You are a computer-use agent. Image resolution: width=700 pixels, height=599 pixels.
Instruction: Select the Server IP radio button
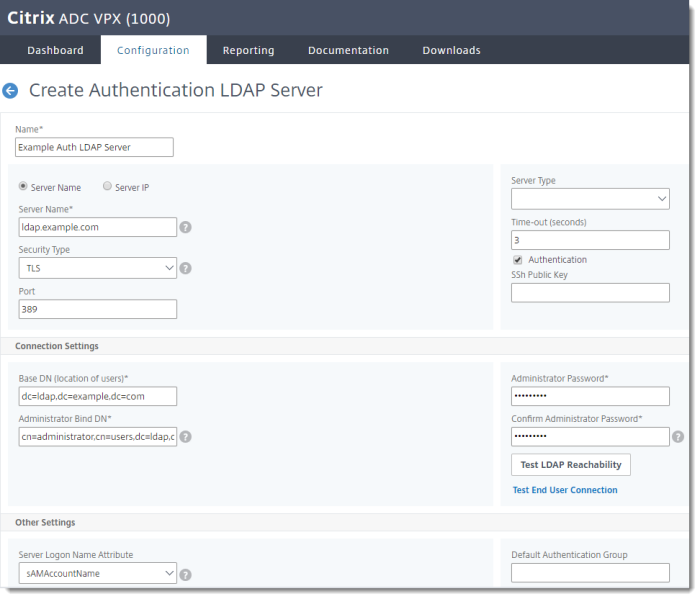click(x=108, y=187)
